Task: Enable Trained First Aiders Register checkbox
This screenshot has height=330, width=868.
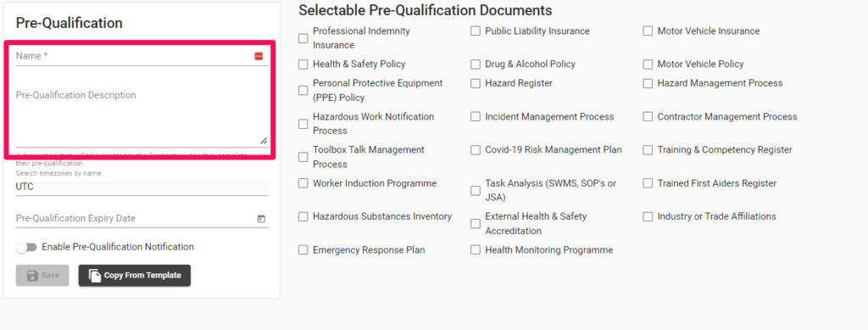Action: 648,183
